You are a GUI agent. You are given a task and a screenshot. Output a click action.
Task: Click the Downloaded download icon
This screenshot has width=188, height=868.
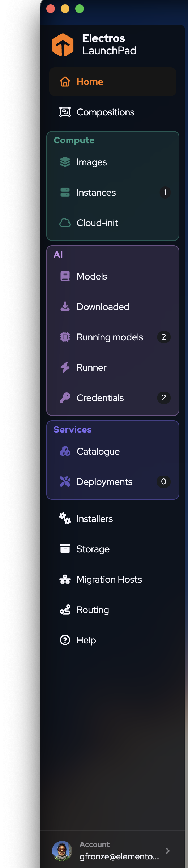(65, 307)
